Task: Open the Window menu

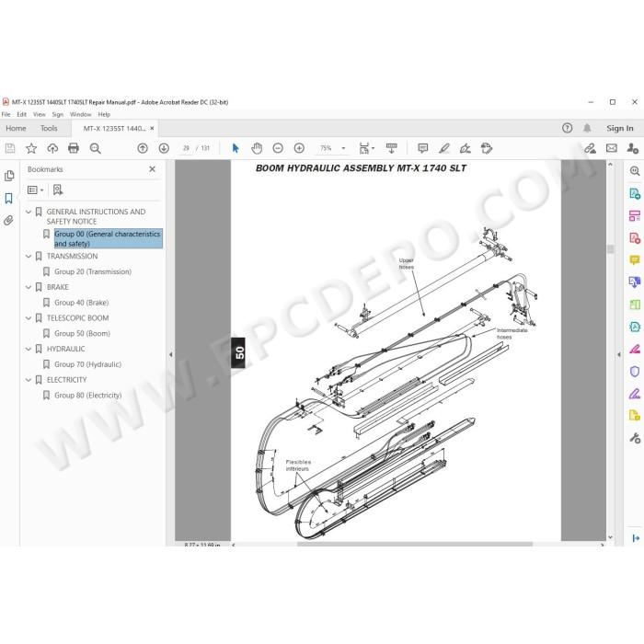Action: click(81, 115)
